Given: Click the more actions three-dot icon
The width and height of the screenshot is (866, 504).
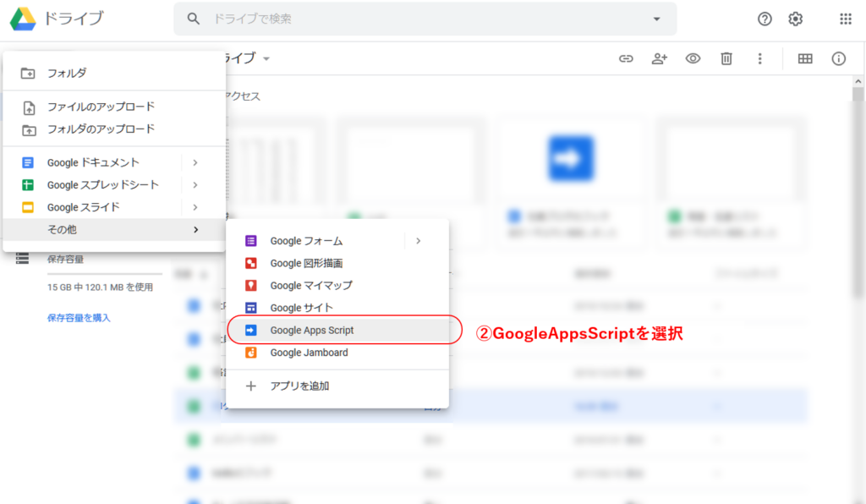Looking at the screenshot, I should pyautogui.click(x=759, y=58).
